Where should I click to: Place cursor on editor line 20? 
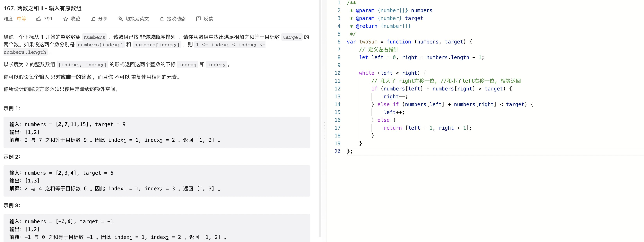[x=495, y=151]
